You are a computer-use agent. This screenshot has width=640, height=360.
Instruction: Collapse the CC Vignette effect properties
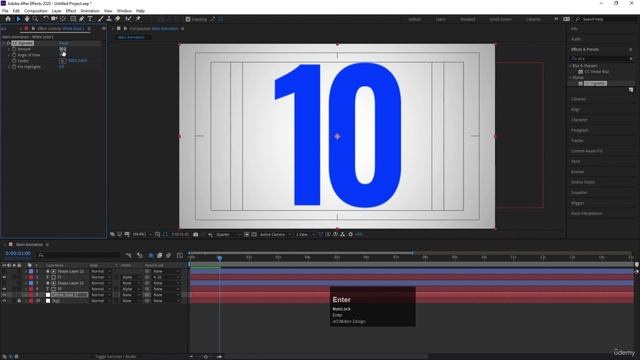(4, 43)
